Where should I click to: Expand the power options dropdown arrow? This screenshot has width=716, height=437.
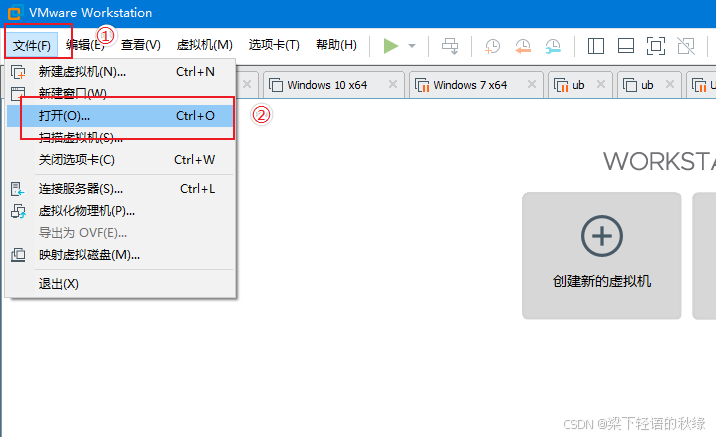coord(412,46)
